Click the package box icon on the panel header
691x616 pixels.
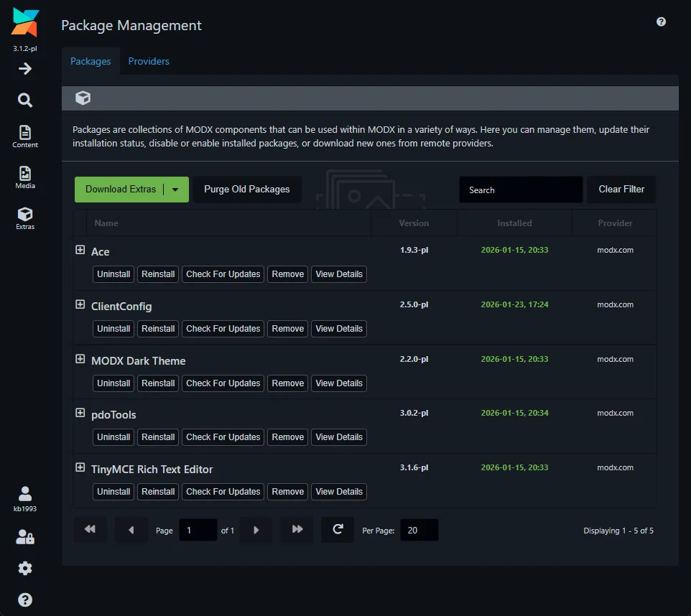click(83, 98)
